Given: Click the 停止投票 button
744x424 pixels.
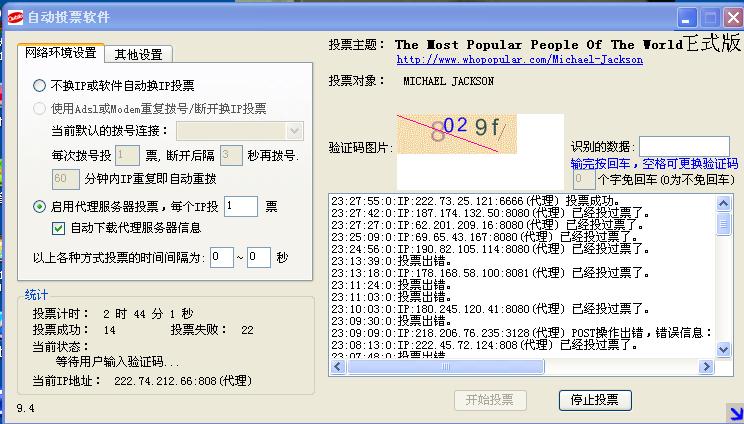Looking at the screenshot, I should (x=595, y=400).
